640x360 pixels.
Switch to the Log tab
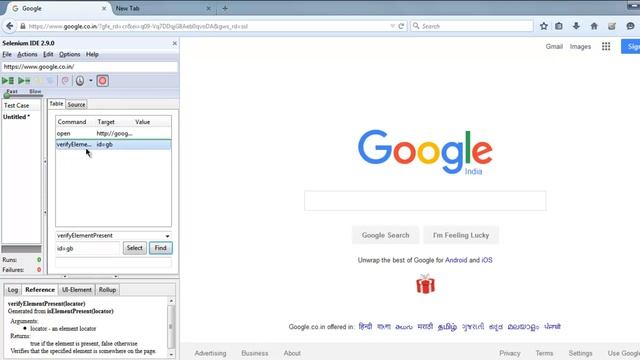pos(13,290)
